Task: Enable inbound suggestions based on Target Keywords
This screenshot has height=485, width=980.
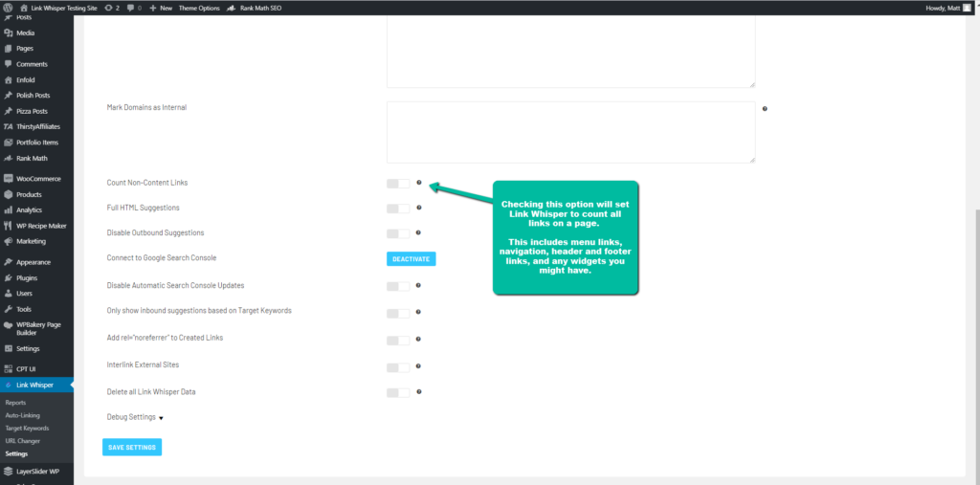Action: click(398, 313)
